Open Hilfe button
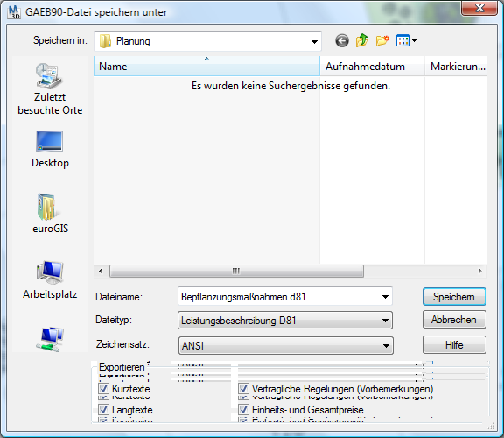504x438 pixels. 454,345
